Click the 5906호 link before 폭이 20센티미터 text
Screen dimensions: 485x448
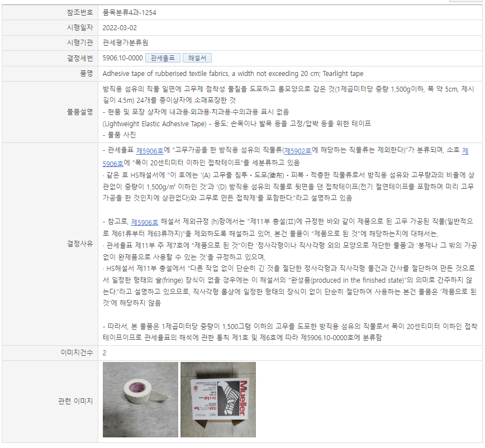pyautogui.click(x=113, y=164)
